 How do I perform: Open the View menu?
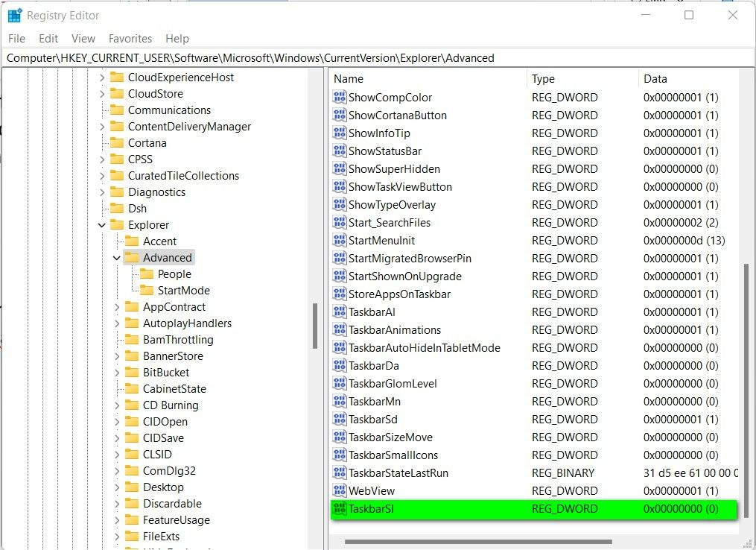[x=83, y=39]
